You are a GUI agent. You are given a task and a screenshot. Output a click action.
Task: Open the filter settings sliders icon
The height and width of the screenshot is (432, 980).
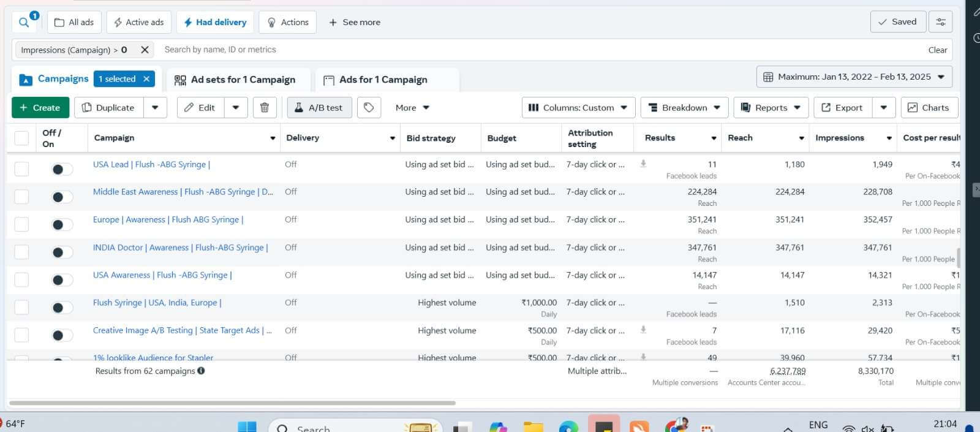pyautogui.click(x=941, y=22)
